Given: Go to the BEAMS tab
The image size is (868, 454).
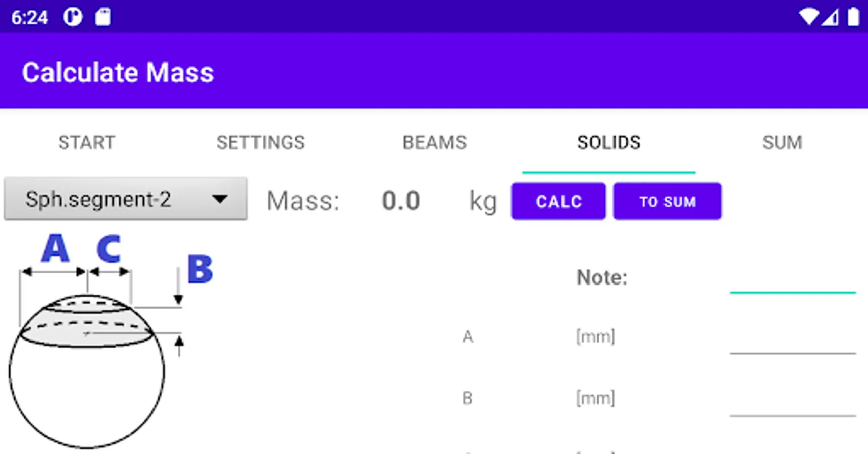Looking at the screenshot, I should 434,143.
